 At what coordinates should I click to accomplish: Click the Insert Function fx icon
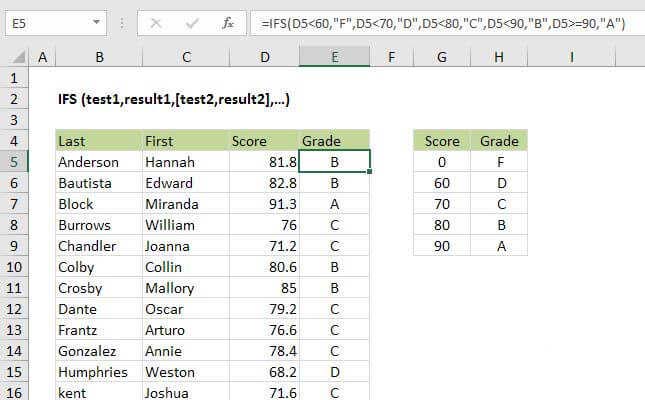pos(229,24)
